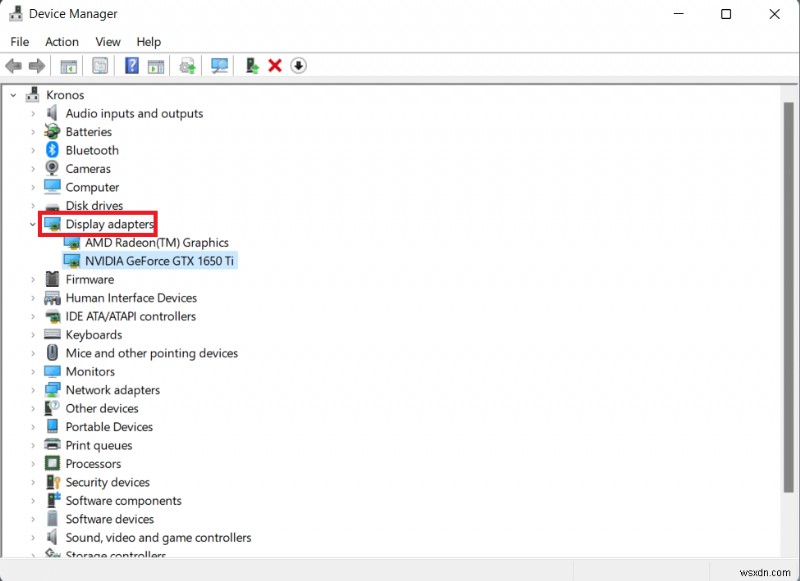
Task: Click the Back navigation arrow
Action: [x=13, y=65]
